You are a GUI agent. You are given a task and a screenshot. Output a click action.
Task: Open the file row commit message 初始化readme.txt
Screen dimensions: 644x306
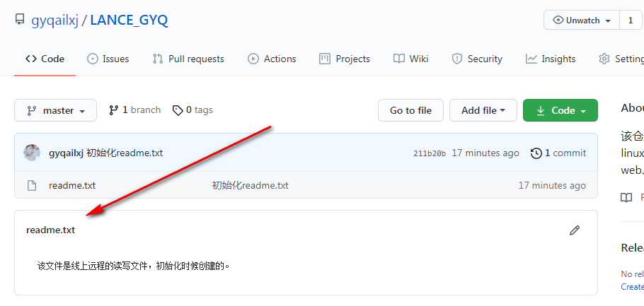(250, 185)
